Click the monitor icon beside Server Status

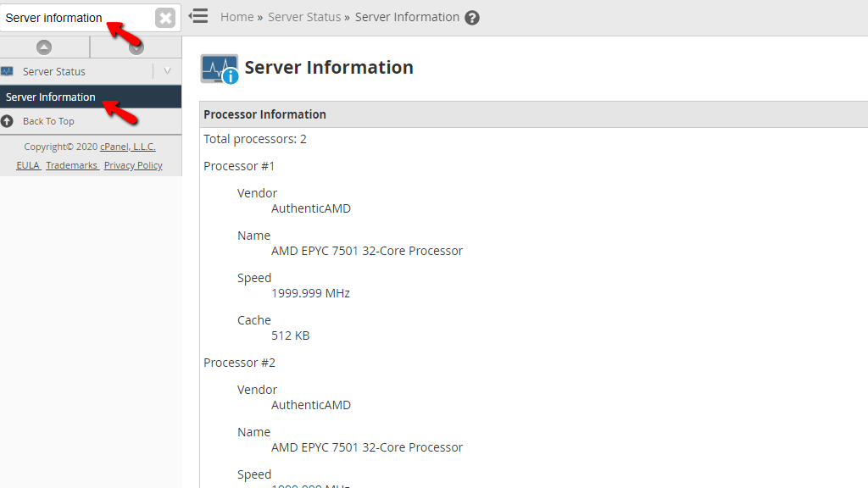coord(8,70)
